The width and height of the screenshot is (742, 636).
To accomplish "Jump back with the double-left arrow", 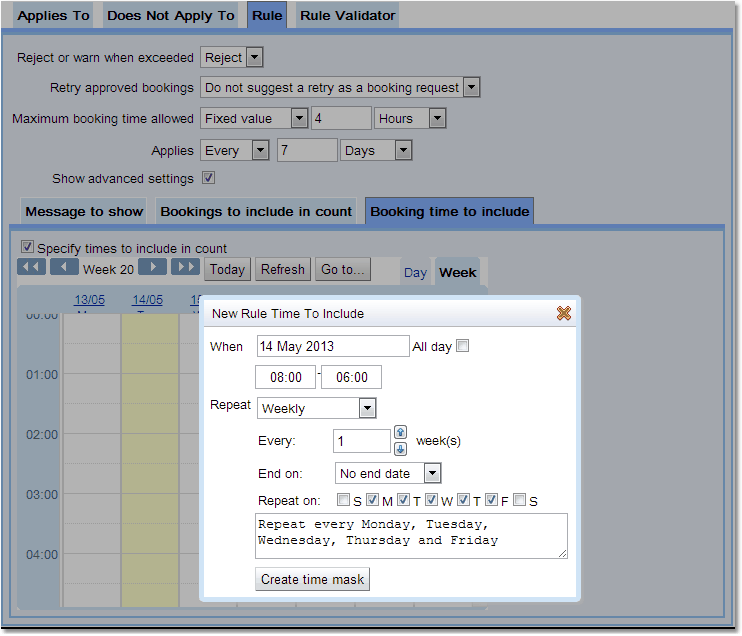I will tap(32, 268).
